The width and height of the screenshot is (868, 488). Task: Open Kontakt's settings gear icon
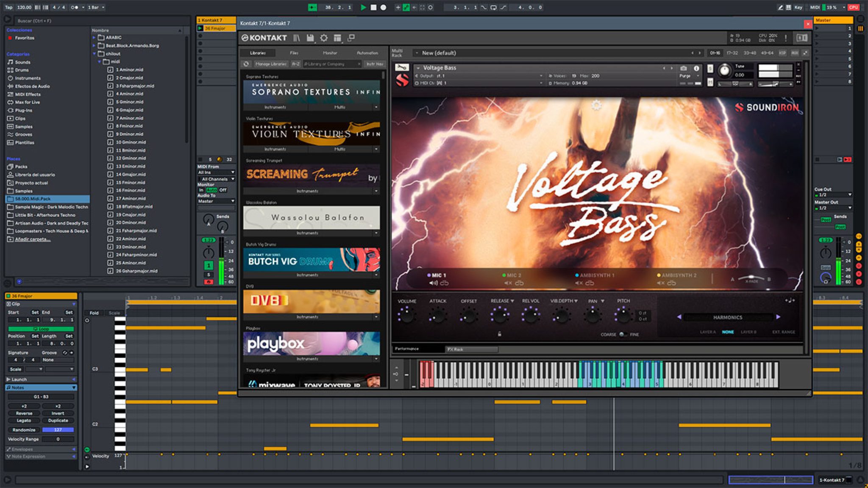324,38
